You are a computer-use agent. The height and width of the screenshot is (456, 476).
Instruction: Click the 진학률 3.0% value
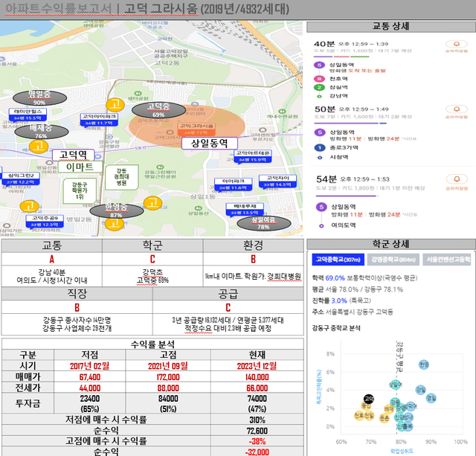point(339,301)
